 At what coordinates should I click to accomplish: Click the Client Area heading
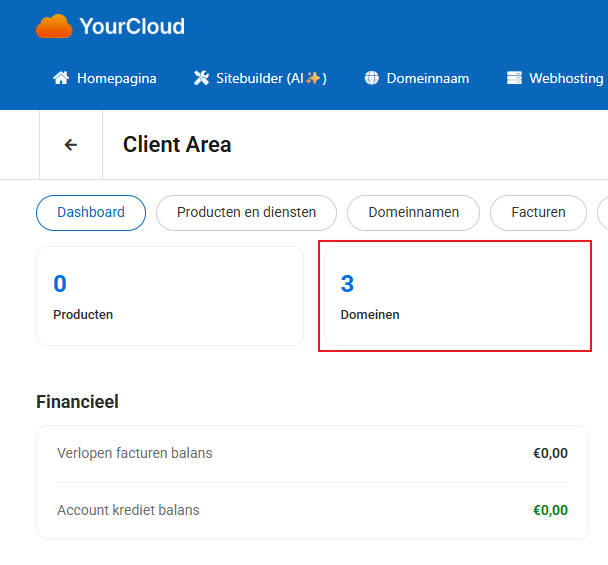[x=177, y=145]
